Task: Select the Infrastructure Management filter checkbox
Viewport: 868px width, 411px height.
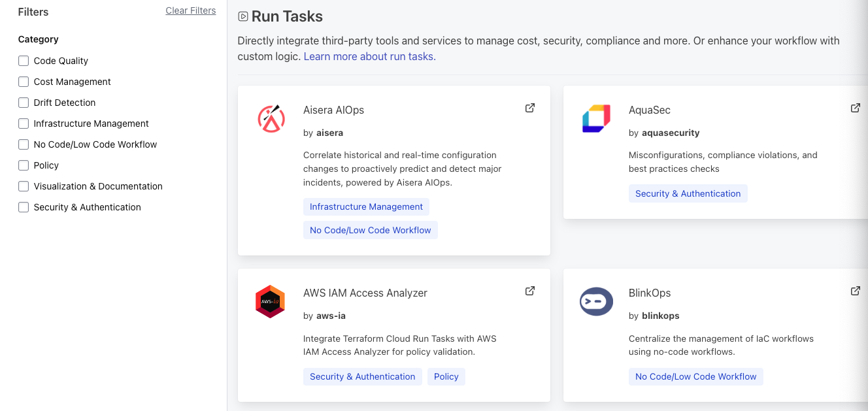Action: point(24,123)
